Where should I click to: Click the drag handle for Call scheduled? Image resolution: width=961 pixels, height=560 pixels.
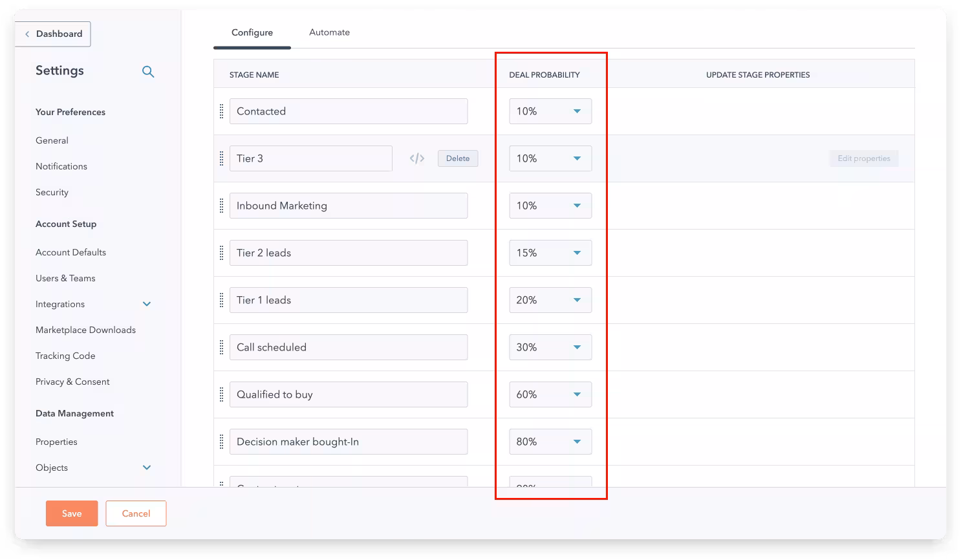coord(222,347)
